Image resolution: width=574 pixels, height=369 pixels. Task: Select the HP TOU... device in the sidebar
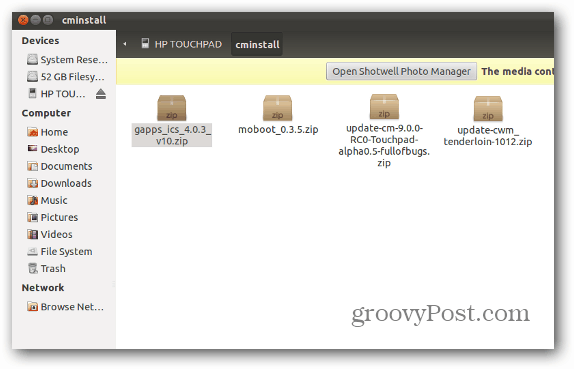coord(57,94)
